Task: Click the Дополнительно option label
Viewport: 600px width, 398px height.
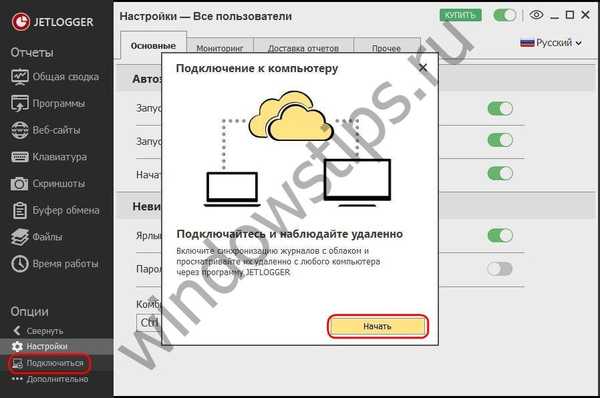Action: coord(57,379)
